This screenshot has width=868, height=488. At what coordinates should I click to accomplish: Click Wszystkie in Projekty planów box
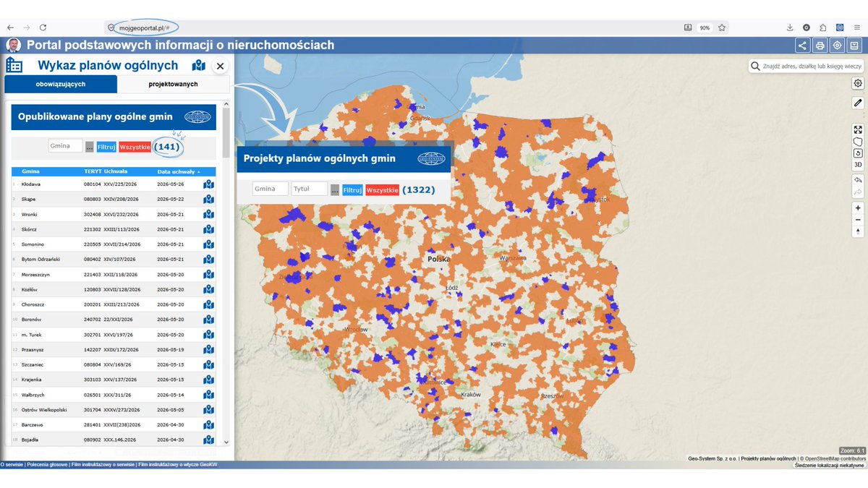[382, 190]
